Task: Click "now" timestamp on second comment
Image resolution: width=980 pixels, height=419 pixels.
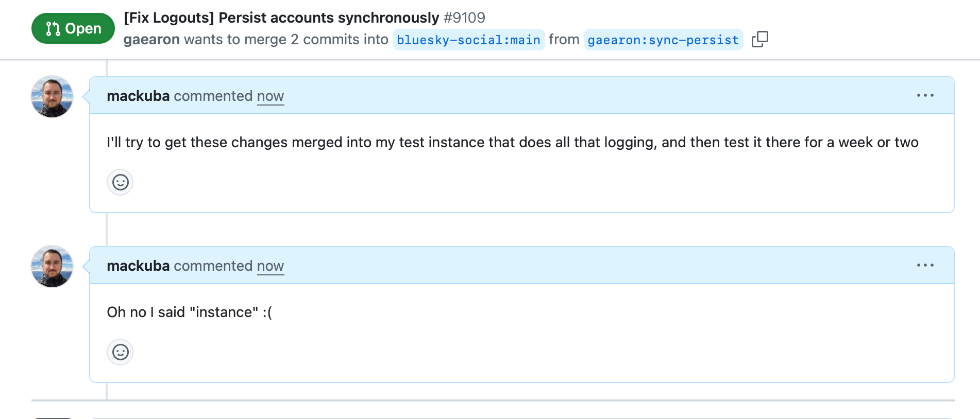Action: pyautogui.click(x=270, y=266)
